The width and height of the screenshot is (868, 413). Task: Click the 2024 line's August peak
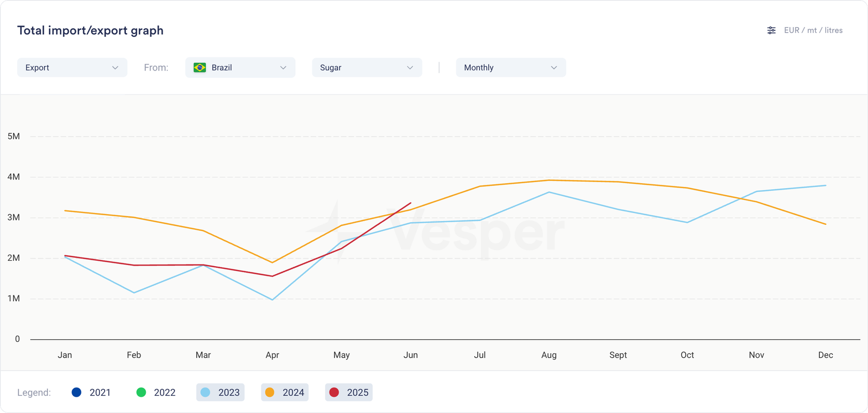(549, 180)
